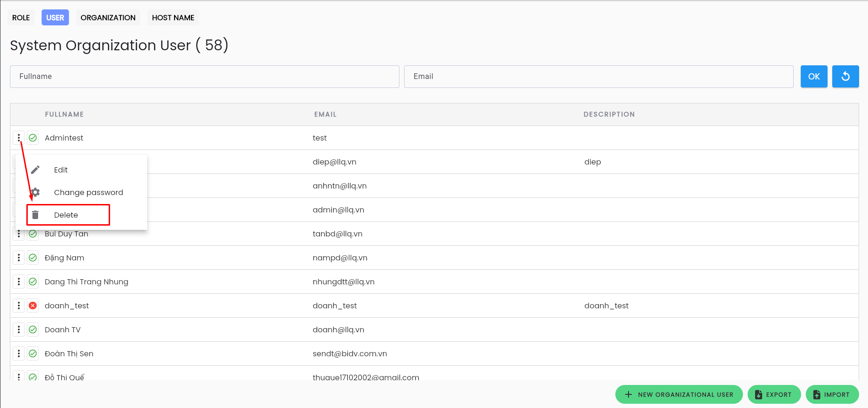This screenshot has height=408, width=868.
Task: Click the trash icon next to Delete
Action: (x=35, y=215)
